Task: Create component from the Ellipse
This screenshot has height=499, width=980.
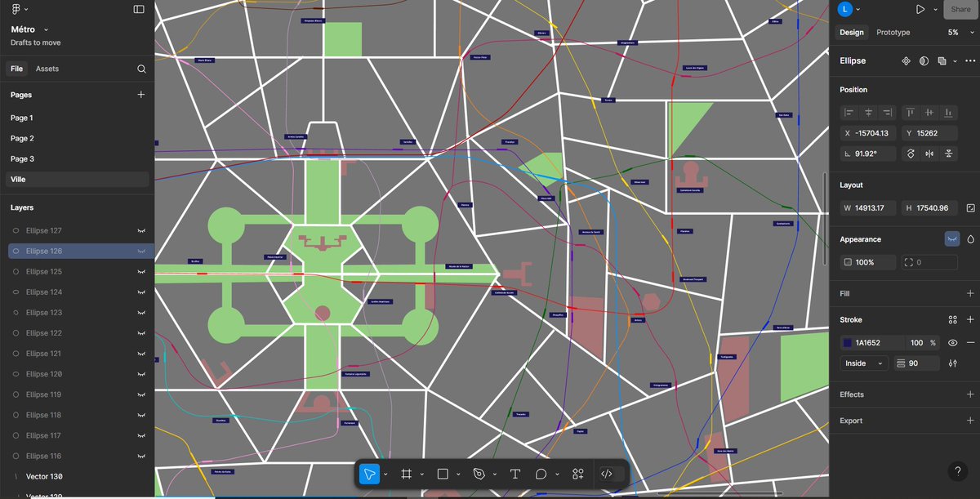Action: [906, 61]
